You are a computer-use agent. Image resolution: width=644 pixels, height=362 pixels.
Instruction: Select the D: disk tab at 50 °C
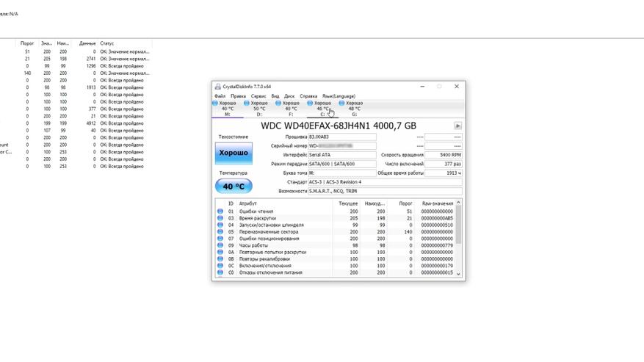coord(259,109)
